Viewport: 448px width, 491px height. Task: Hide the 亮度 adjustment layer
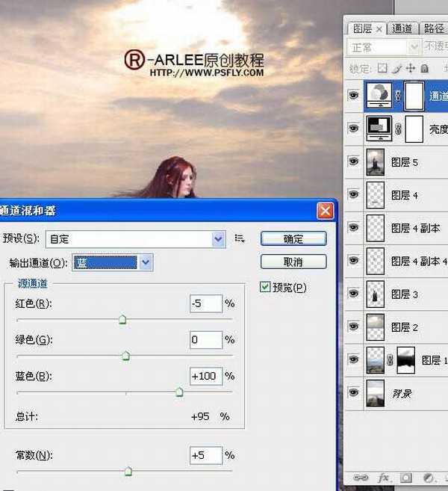click(353, 128)
